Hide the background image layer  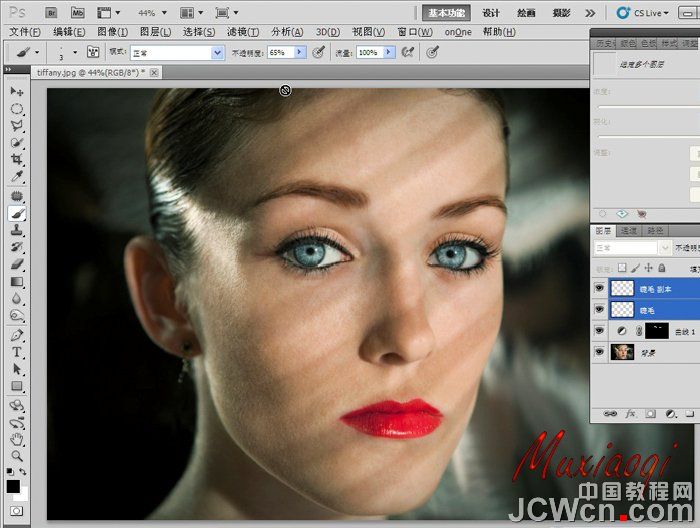click(x=600, y=351)
